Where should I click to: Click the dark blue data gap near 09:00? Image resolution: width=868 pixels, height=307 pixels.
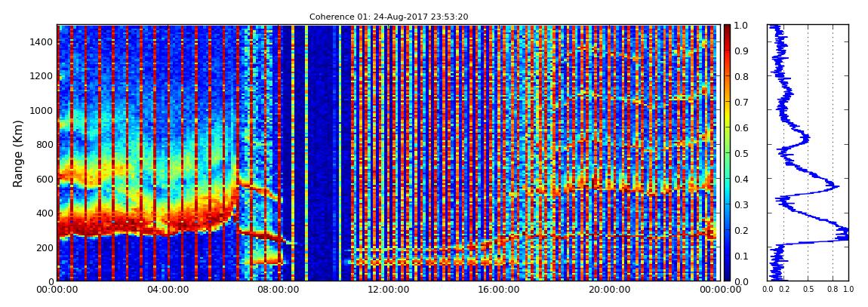322,153
